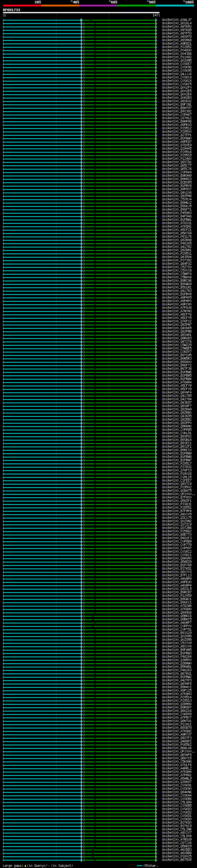The height and width of the screenshot is (868, 197).
Task: Click hit label UniRef100_P46265
Action: pos(176,244)
